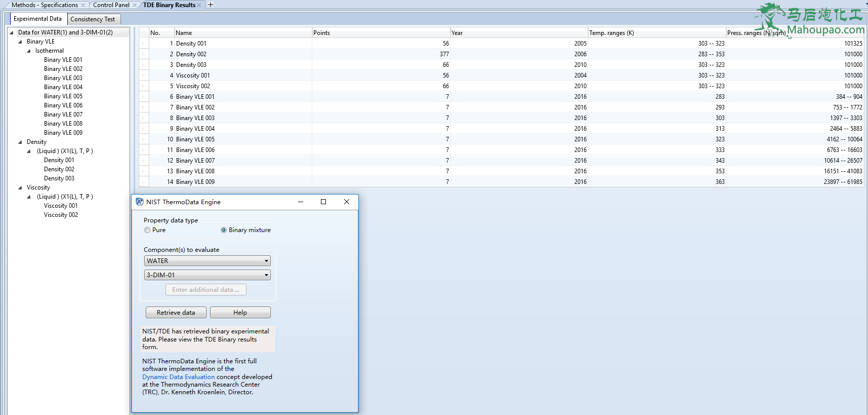Select Density 001 in the tree

(59, 160)
